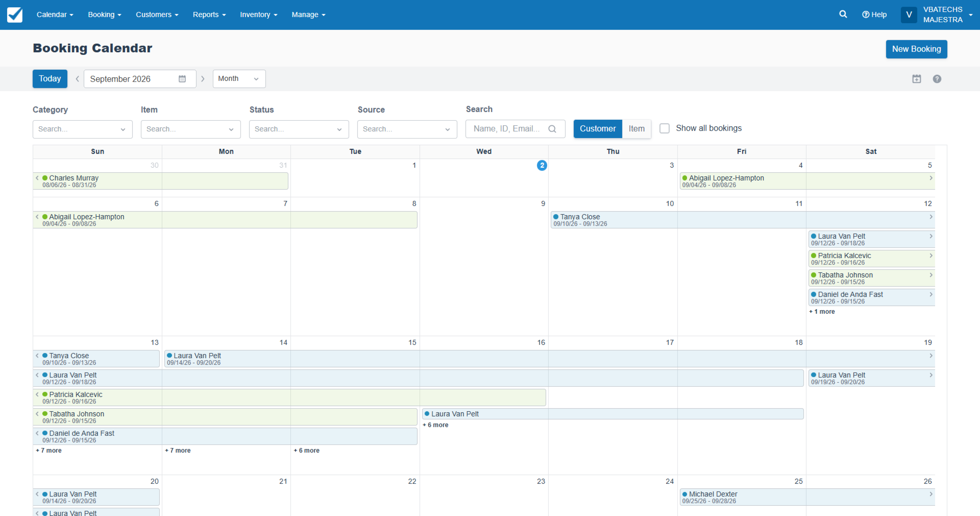This screenshot has height=516, width=980.
Task: Click the right arrow on Patricia Kalcevic Saturday booking
Action: point(931,255)
